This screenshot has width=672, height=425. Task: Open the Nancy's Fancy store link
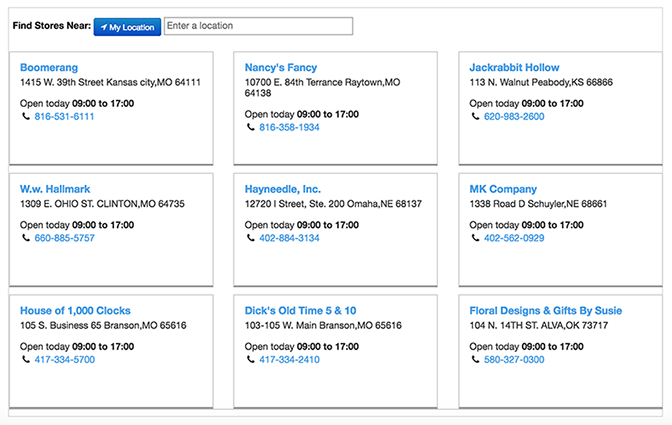click(x=281, y=67)
